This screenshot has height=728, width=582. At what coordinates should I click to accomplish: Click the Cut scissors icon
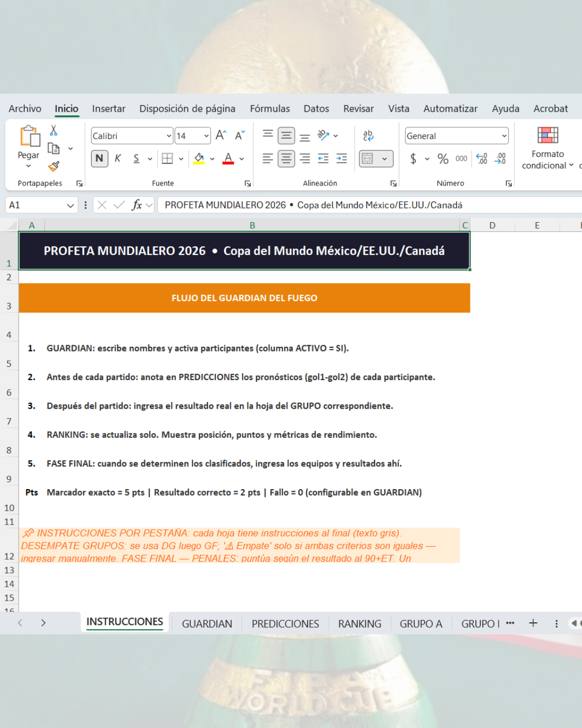(x=53, y=130)
